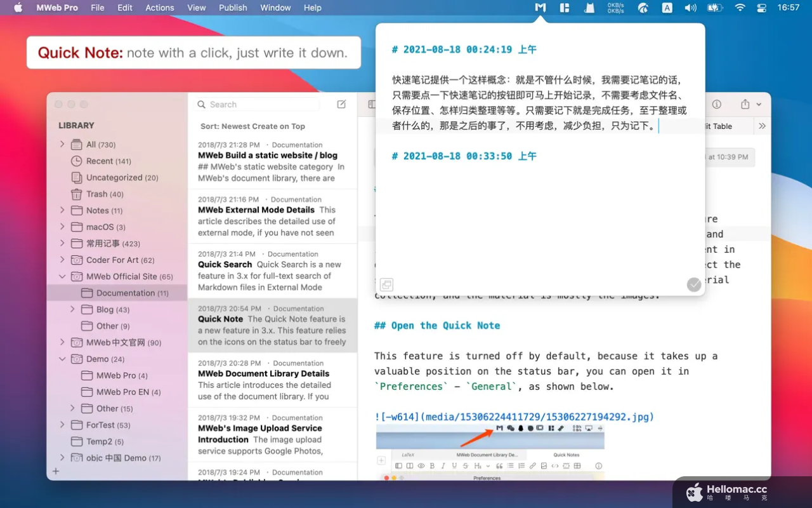This screenshot has width=812, height=508.
Task: Click the menu bar clock 16:57
Action: click(789, 8)
